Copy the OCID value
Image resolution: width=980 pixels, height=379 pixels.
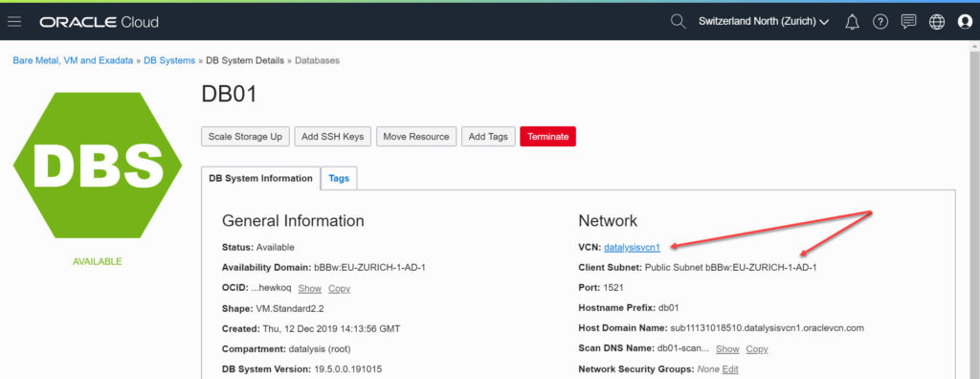point(340,288)
